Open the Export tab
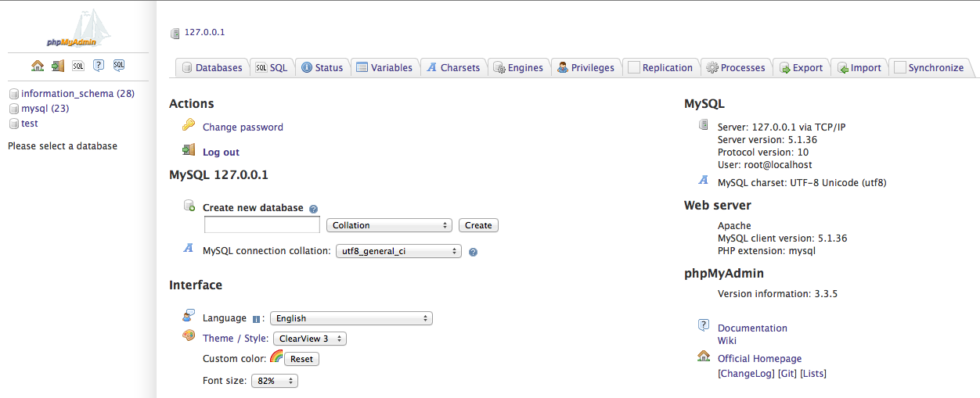The height and width of the screenshot is (398, 980). [800, 68]
